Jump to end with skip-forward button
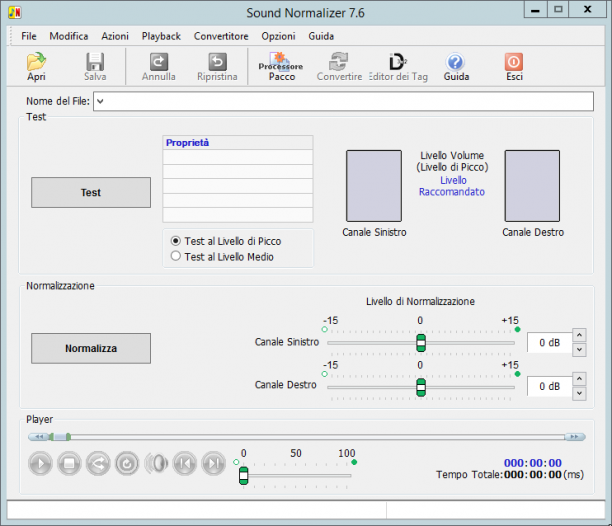Viewport: 612px width, 526px height. coord(213,464)
